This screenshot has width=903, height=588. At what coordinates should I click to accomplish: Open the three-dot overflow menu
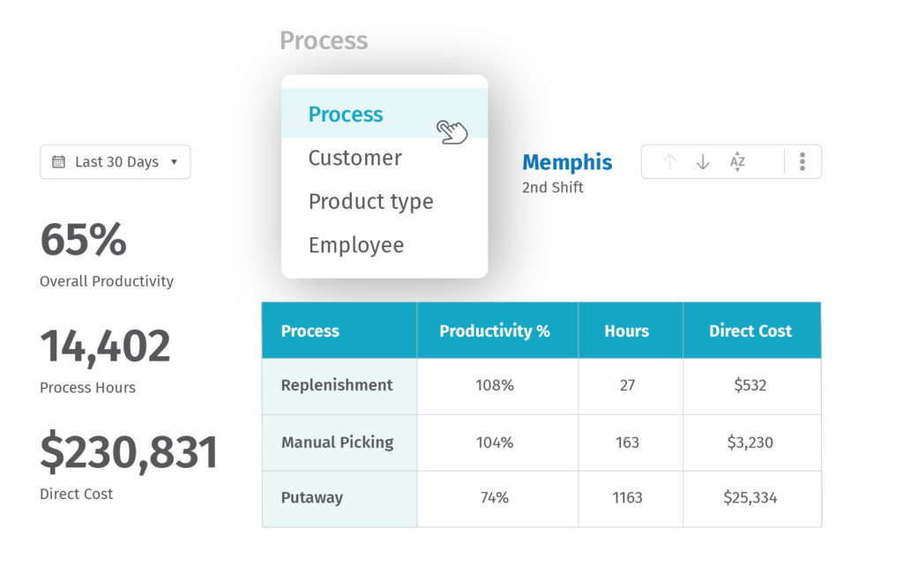pyautogui.click(x=802, y=161)
